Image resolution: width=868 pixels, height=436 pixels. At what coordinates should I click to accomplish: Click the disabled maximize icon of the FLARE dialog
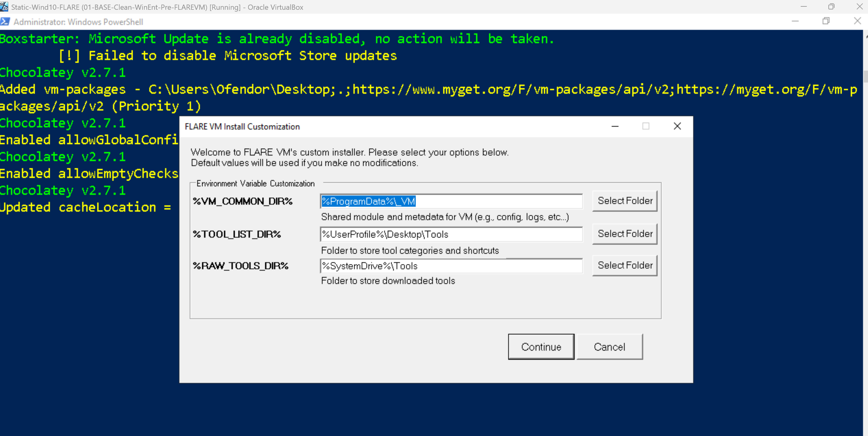646,126
